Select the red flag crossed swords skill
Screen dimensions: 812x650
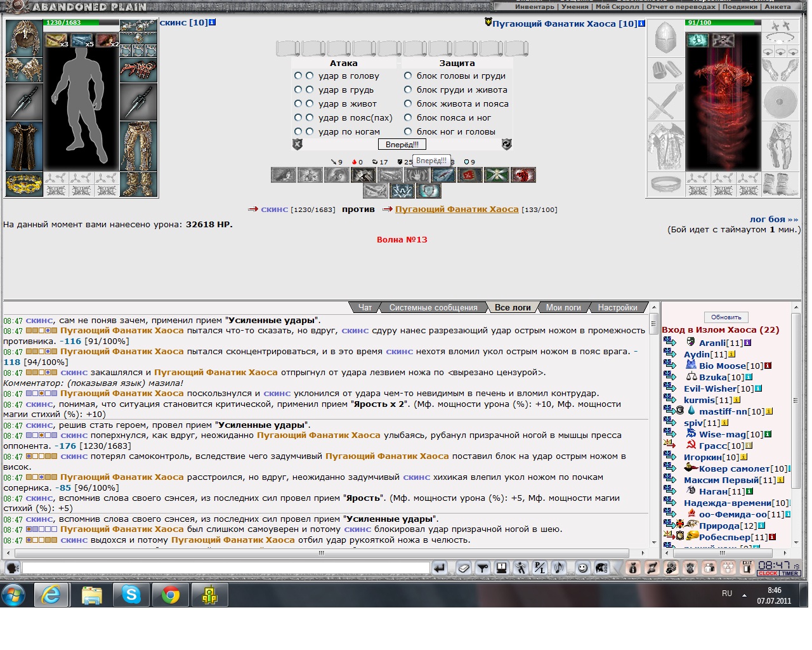click(x=471, y=175)
